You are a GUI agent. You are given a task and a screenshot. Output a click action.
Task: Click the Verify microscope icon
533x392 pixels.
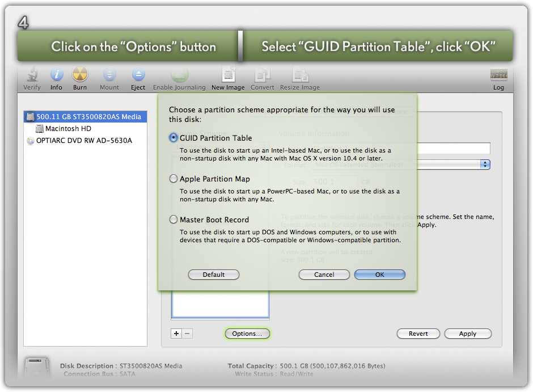32,74
